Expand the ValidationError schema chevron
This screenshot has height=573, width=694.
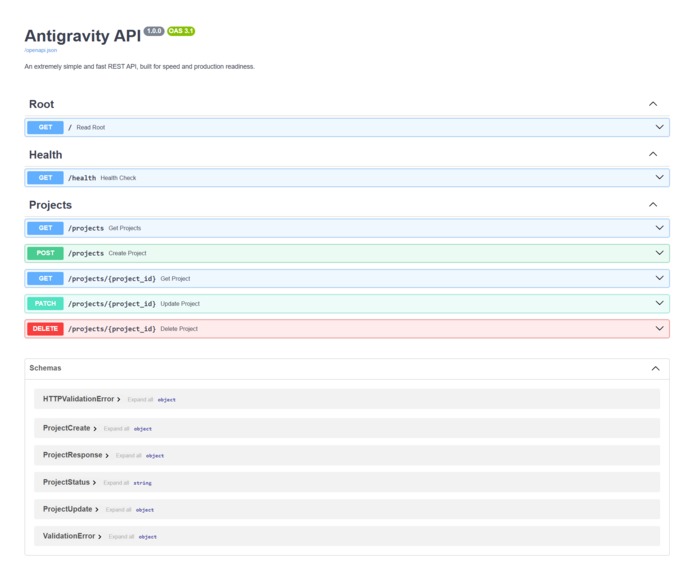coord(100,536)
